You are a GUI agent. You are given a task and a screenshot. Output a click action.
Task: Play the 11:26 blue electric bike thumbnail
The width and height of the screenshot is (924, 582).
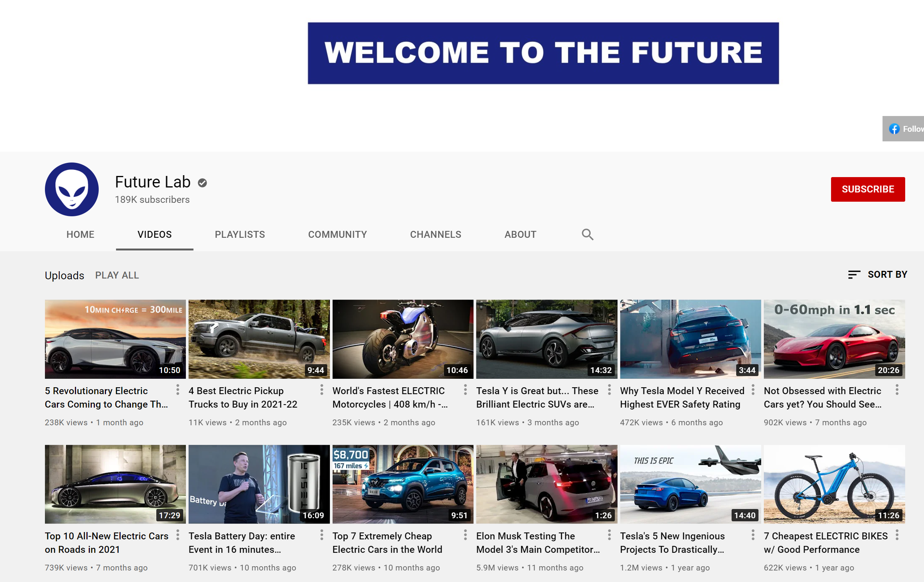835,484
